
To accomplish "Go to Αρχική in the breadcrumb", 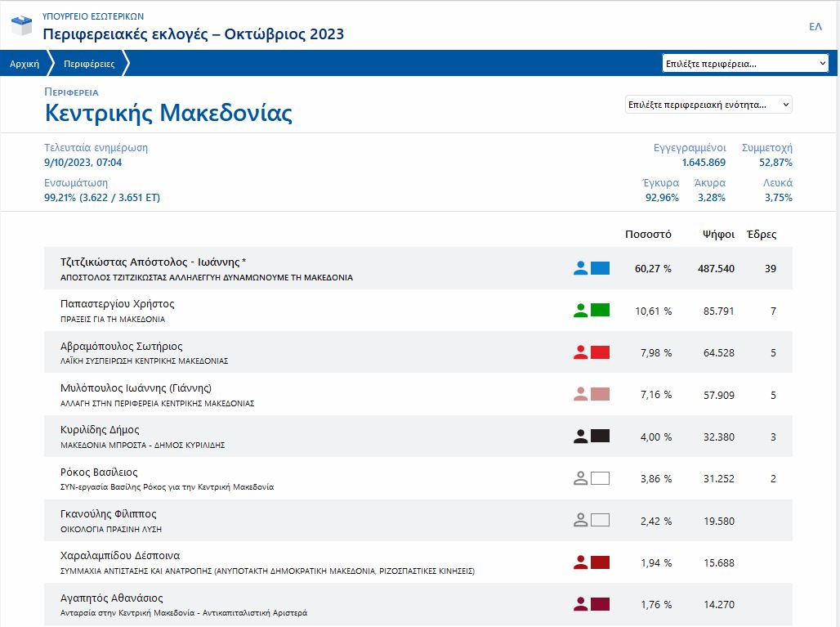I will (x=25, y=64).
